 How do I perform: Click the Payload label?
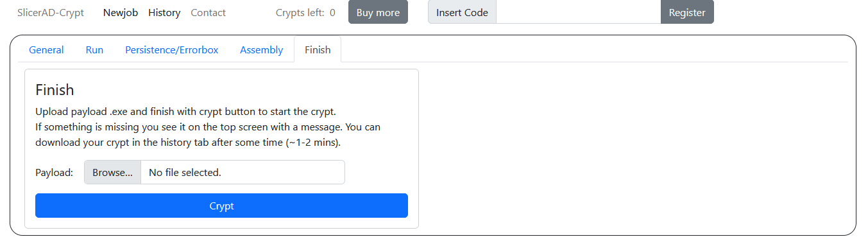[x=55, y=172]
